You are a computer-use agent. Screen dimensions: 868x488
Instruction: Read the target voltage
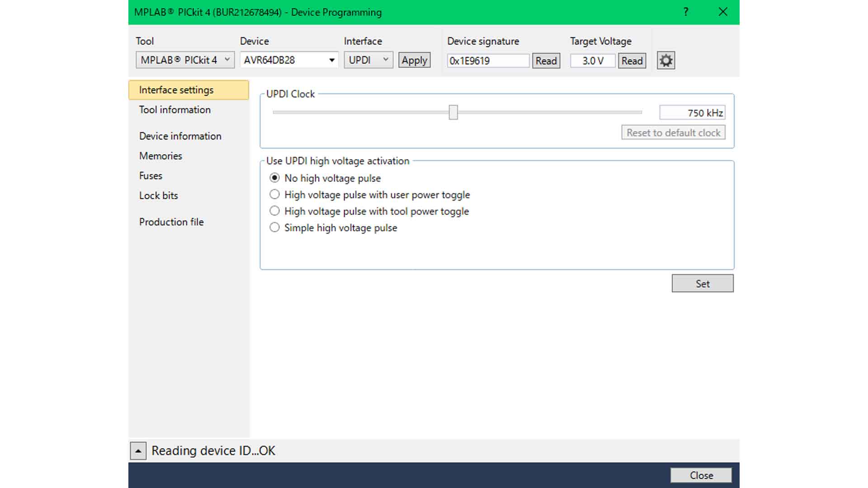632,61
